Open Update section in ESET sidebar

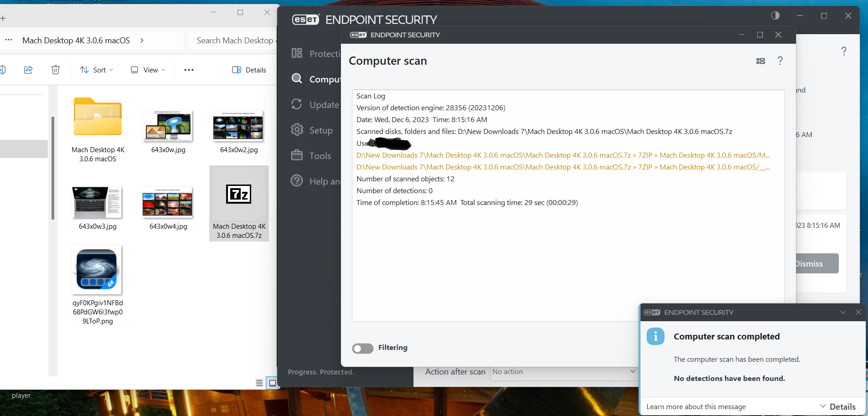[315, 105]
